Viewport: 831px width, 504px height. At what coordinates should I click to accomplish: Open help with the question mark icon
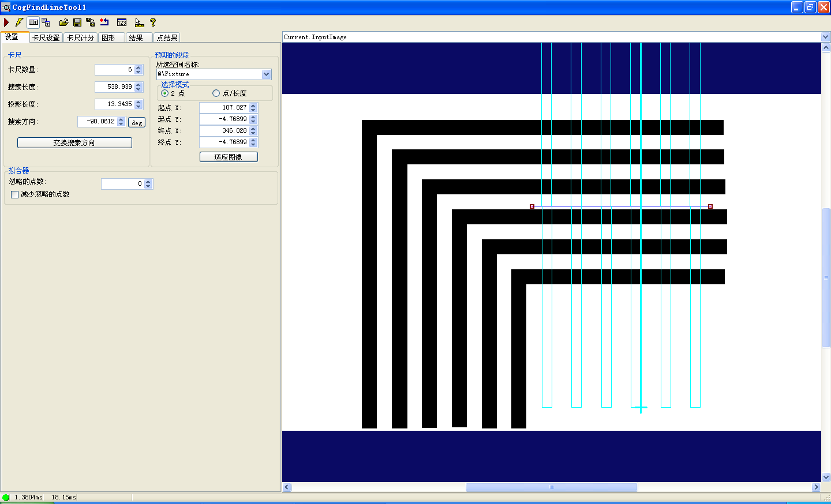153,22
